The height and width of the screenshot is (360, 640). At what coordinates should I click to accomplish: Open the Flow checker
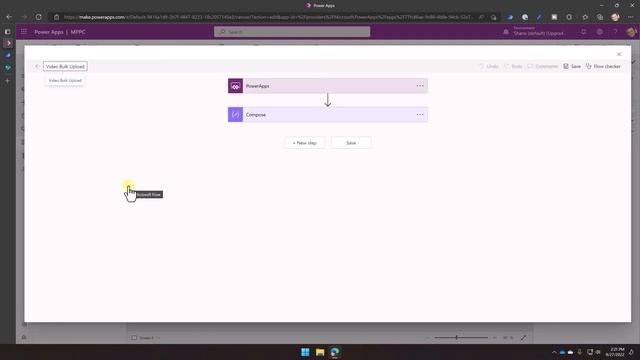pyautogui.click(x=603, y=66)
